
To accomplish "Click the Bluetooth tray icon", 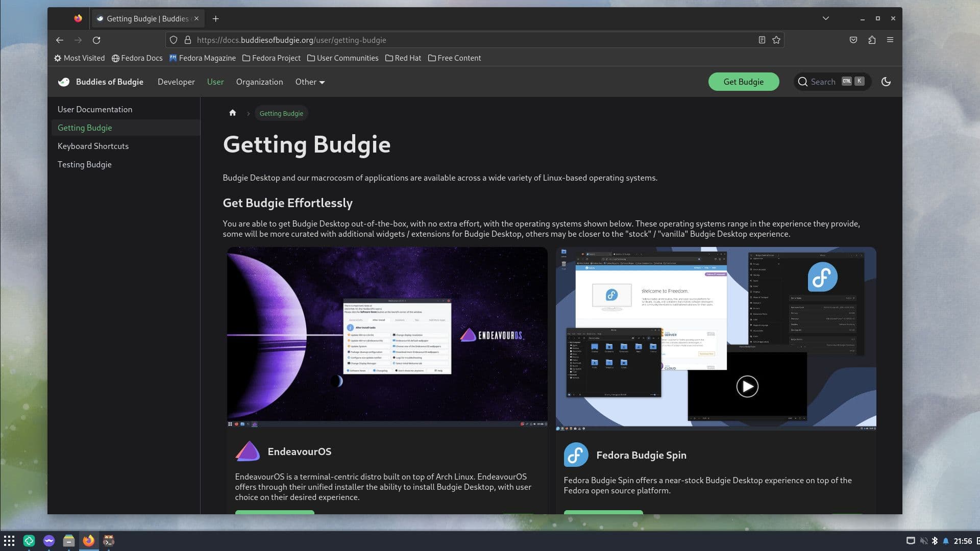I will [935, 541].
